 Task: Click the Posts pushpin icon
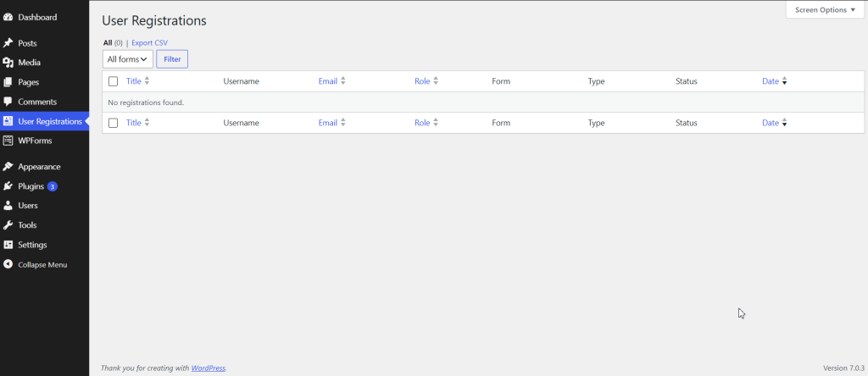pos(8,43)
